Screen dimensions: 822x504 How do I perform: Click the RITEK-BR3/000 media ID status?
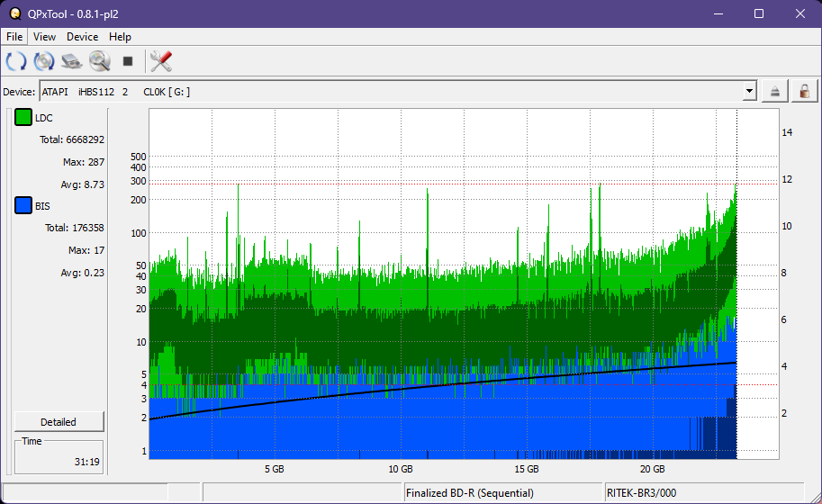[641, 493]
